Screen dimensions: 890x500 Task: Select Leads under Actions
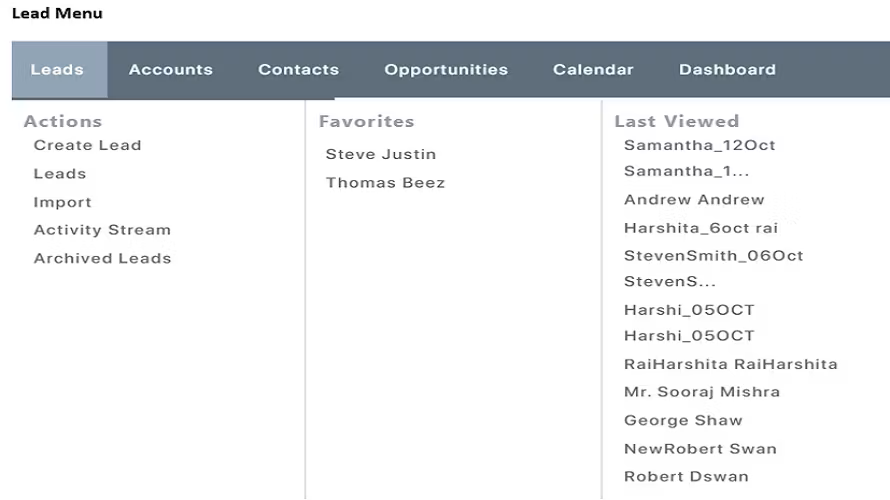pyautogui.click(x=60, y=174)
